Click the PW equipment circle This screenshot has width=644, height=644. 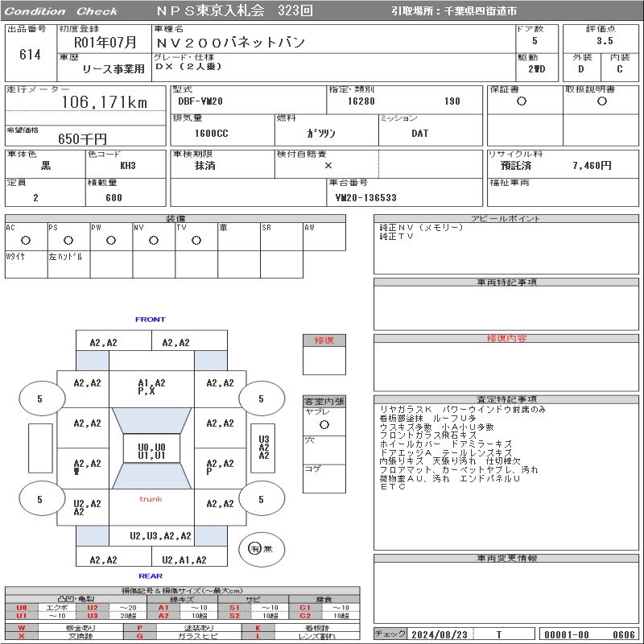click(x=111, y=240)
